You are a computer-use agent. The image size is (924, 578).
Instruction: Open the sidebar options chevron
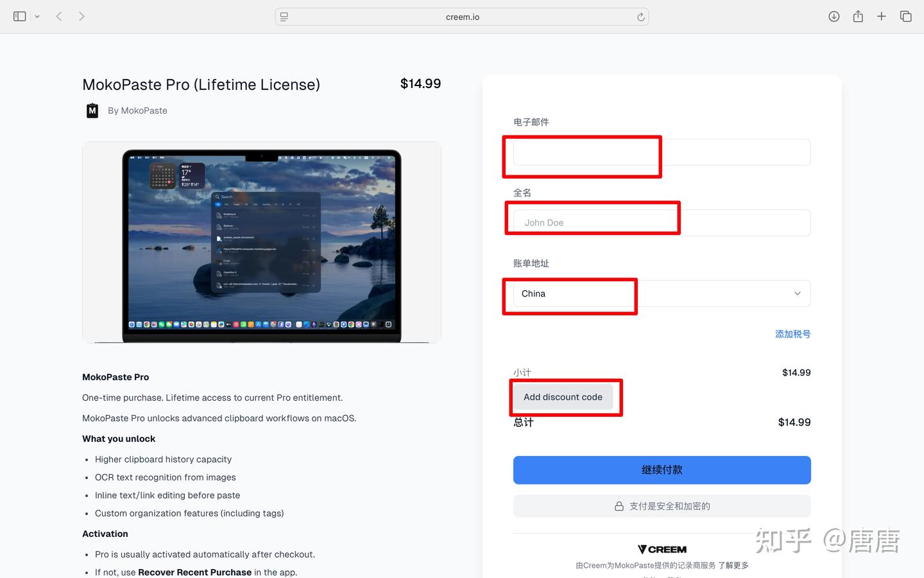[x=37, y=17]
